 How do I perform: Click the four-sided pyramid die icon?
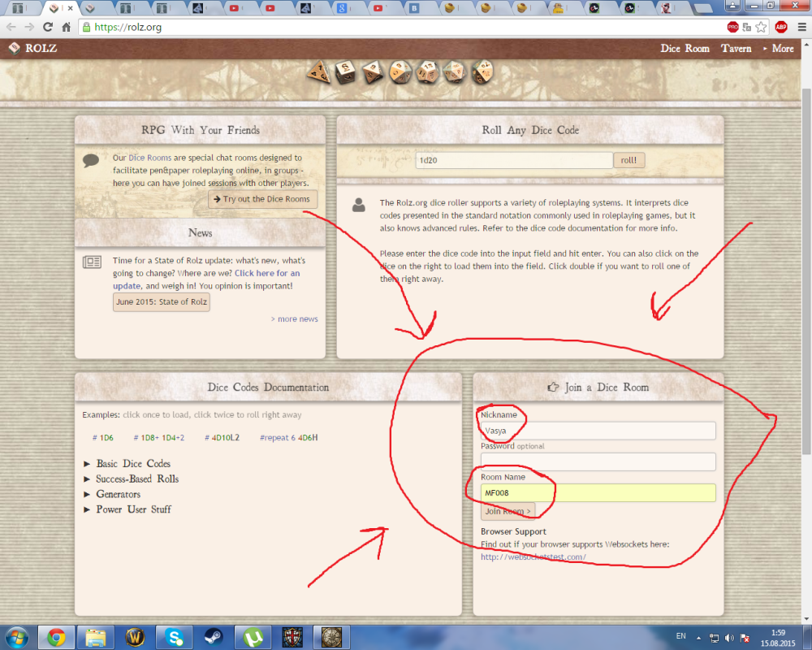click(x=319, y=71)
